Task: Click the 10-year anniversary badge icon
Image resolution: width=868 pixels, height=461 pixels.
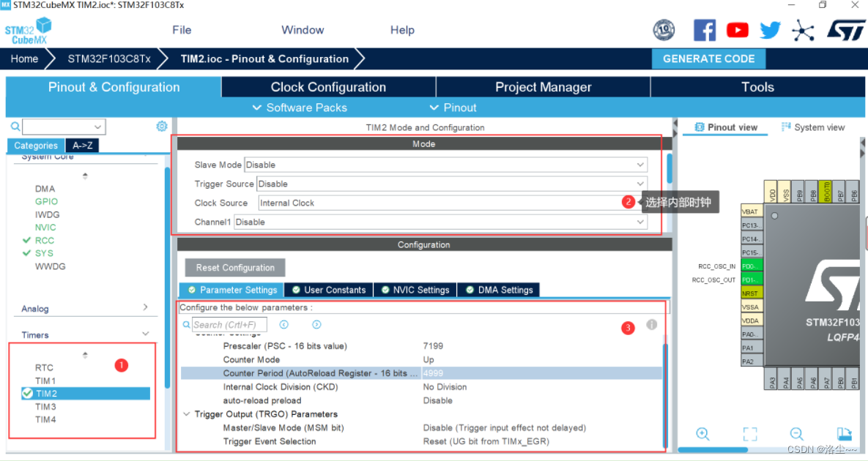Action: pos(664,30)
